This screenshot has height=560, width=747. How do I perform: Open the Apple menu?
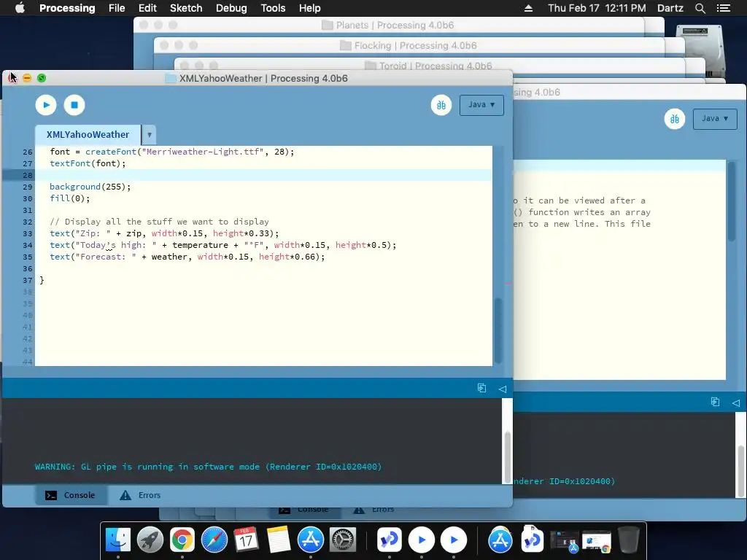[20, 8]
